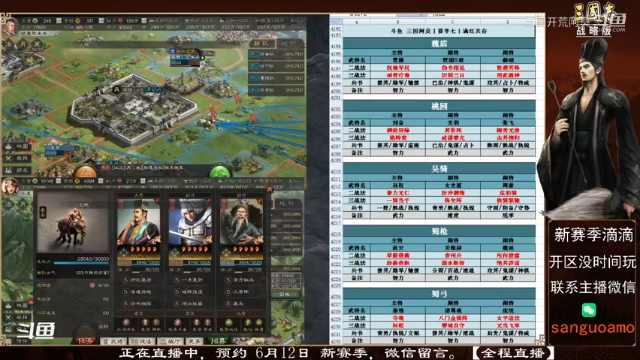Click the 蜀弓 header cell in spreadsheet
Screen dimensions: 640x360
439,294
